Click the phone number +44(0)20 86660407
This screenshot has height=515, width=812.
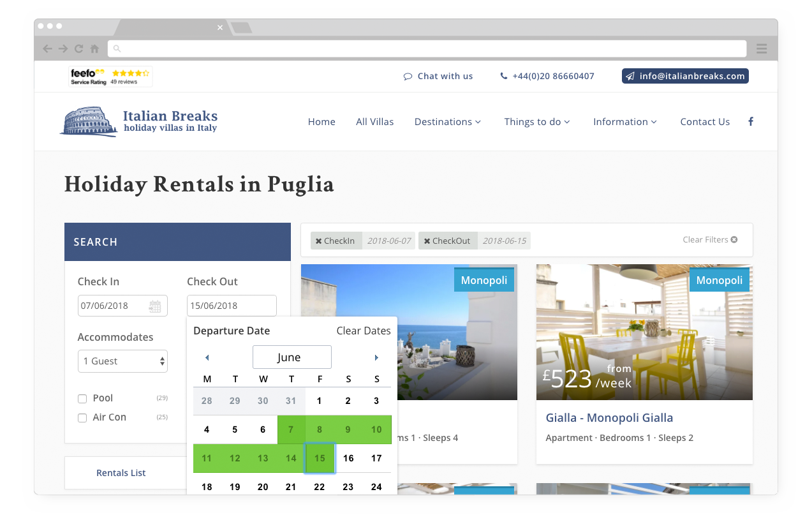click(x=548, y=76)
